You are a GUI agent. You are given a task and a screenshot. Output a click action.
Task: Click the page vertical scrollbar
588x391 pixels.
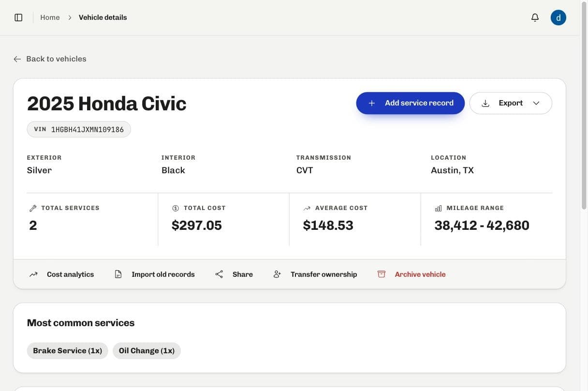[x=584, y=106]
